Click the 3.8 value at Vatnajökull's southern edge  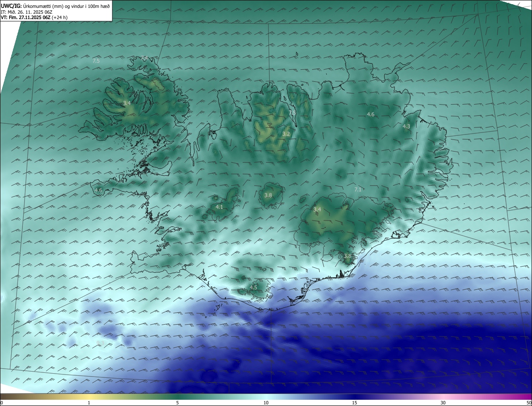[347, 256]
